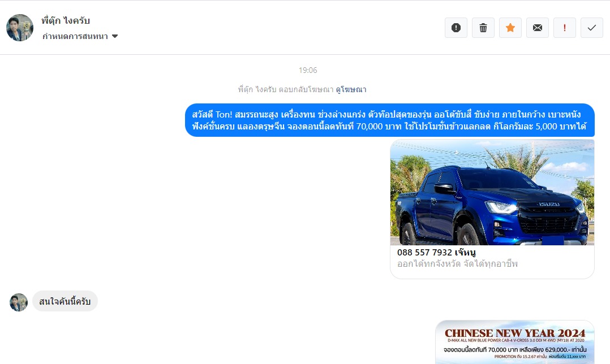Mark as unread with envelope icon
The width and height of the screenshot is (610, 364).
coord(538,28)
